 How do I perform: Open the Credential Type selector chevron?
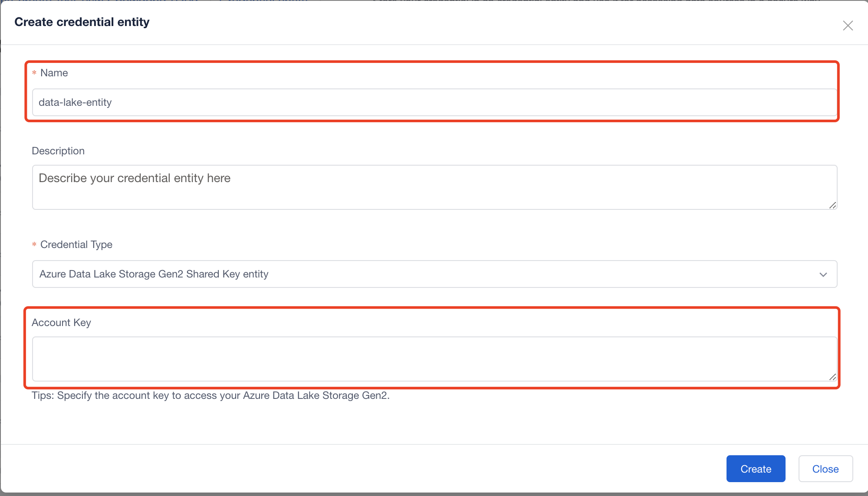(824, 274)
